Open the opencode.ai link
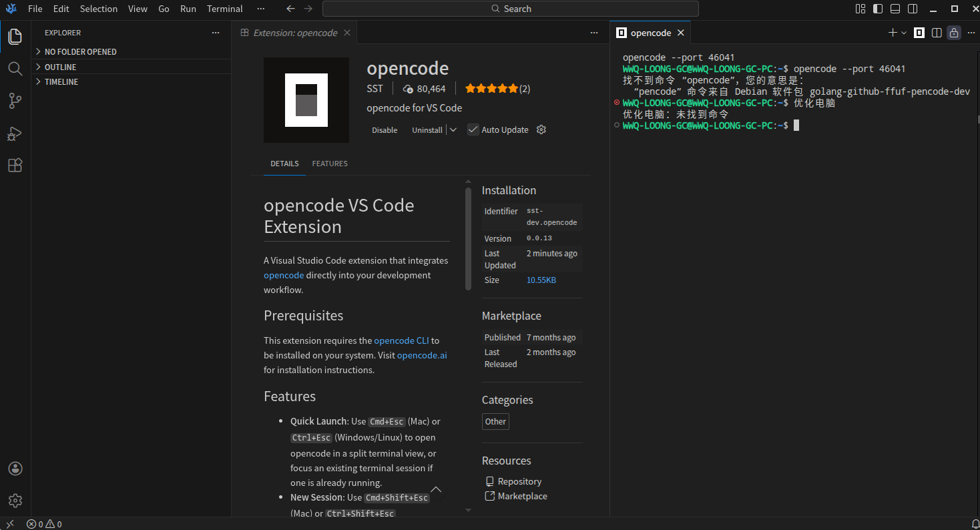 422,355
